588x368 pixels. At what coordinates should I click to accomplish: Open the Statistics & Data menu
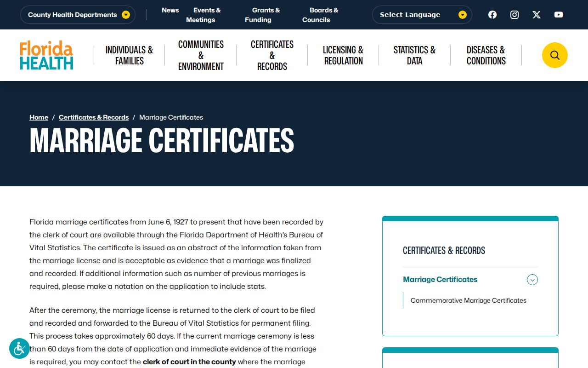tap(414, 55)
